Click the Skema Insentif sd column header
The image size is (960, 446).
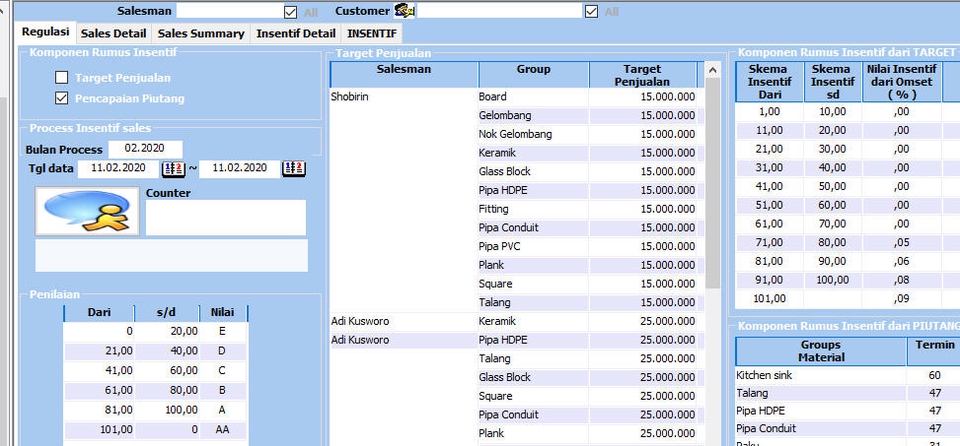click(833, 81)
